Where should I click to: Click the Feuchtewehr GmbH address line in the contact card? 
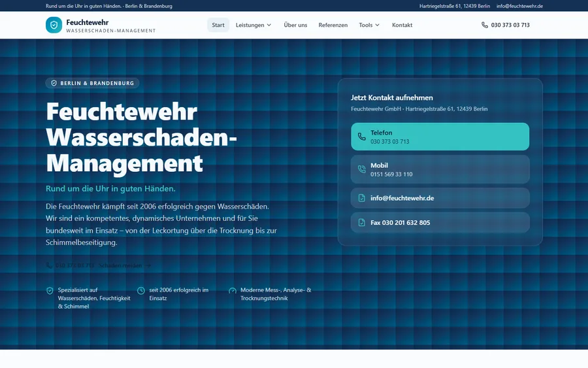(x=419, y=109)
